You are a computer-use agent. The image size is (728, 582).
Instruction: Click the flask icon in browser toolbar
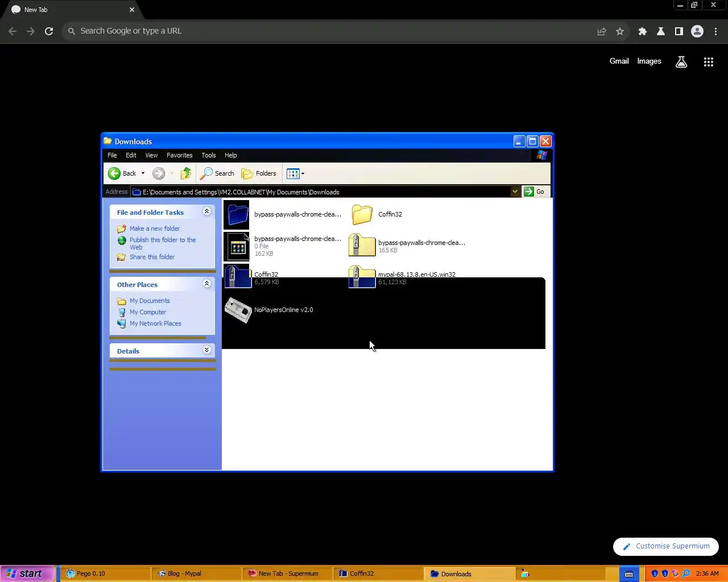coord(661,31)
